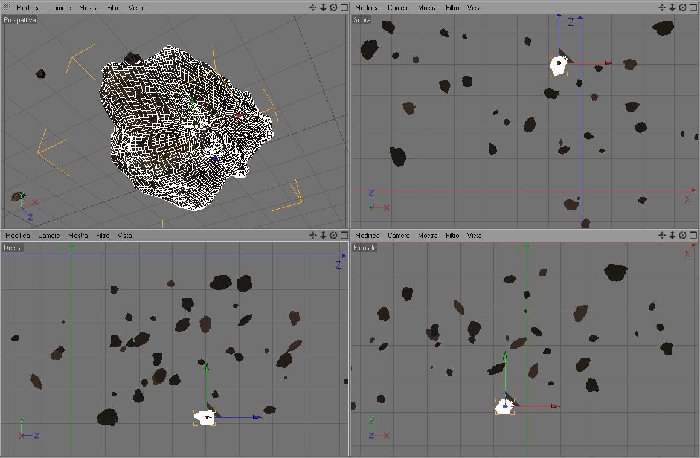Click the zoom-camera icon in the Front viewport
The image size is (700, 458).
click(672, 235)
